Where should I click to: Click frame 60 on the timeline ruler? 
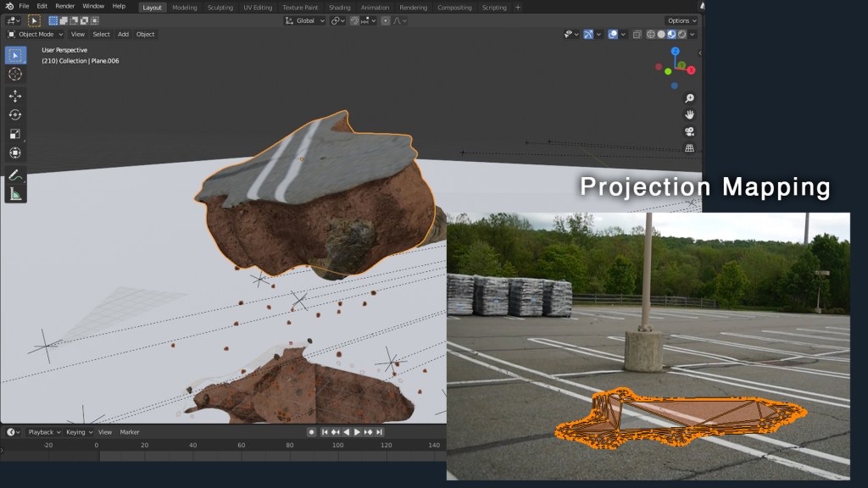click(241, 445)
